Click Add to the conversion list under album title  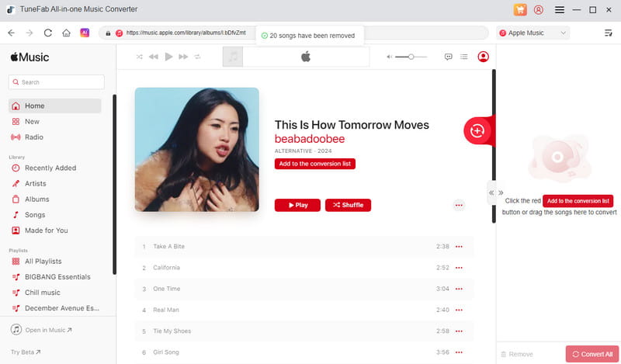pyautogui.click(x=315, y=164)
